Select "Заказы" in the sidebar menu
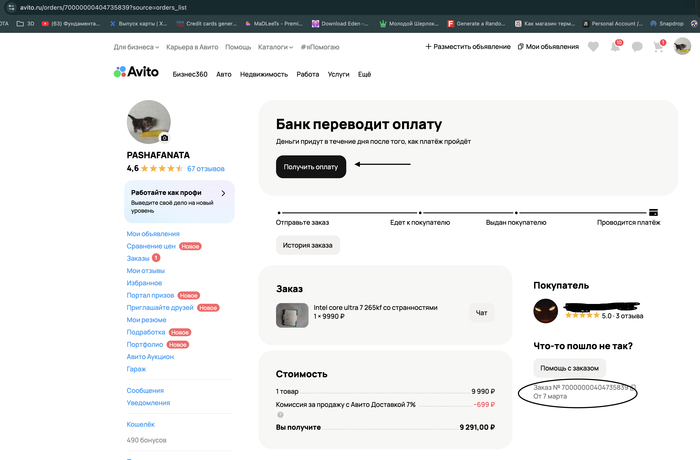 click(138, 258)
